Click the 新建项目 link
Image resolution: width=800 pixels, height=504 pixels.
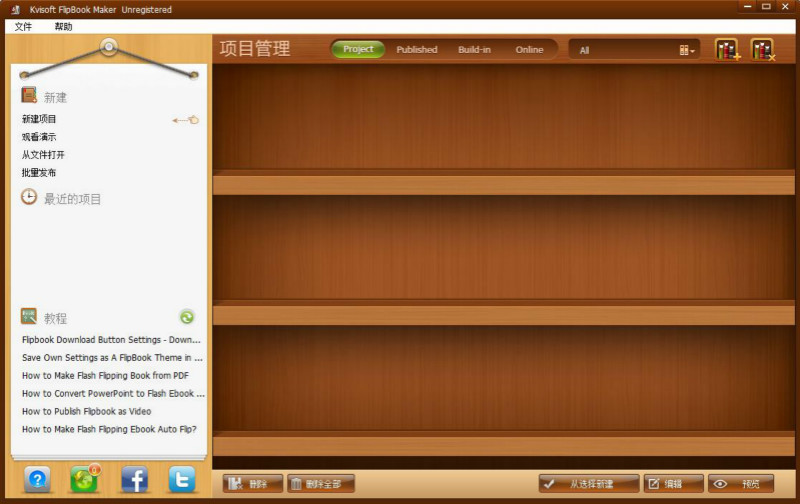point(39,119)
